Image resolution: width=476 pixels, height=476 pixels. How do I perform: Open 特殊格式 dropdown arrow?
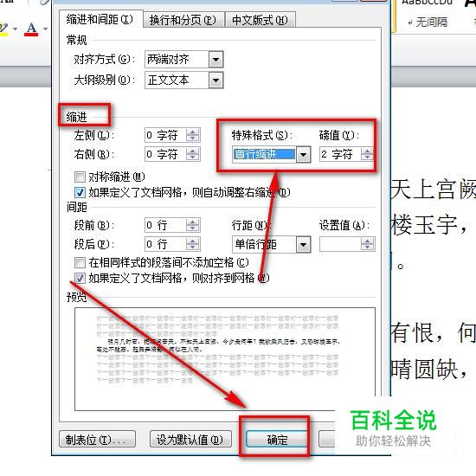(x=303, y=155)
